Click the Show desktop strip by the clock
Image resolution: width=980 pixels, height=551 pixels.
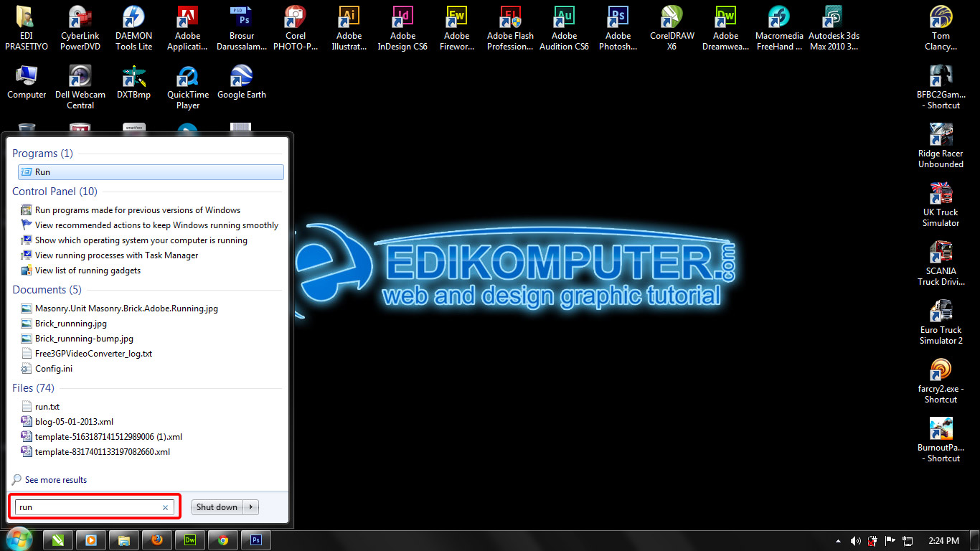(975, 541)
